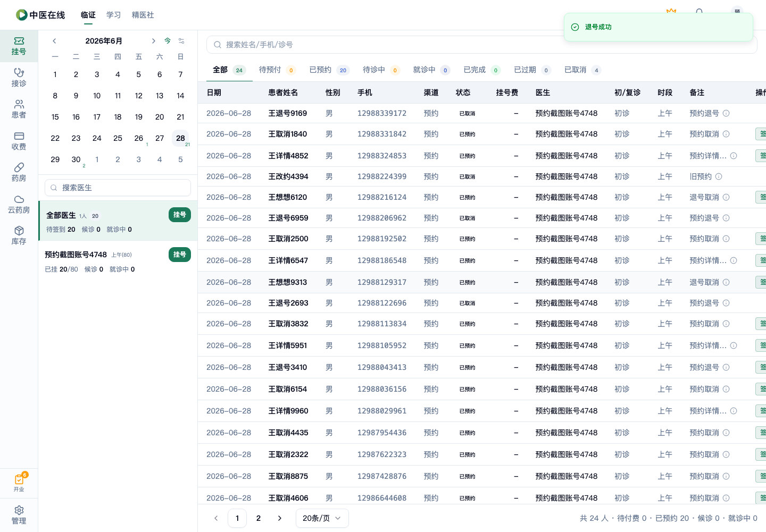Click info icon beside 王取消1840's 预约取消 note
Viewport: 766px width, 532px height.
click(726, 134)
